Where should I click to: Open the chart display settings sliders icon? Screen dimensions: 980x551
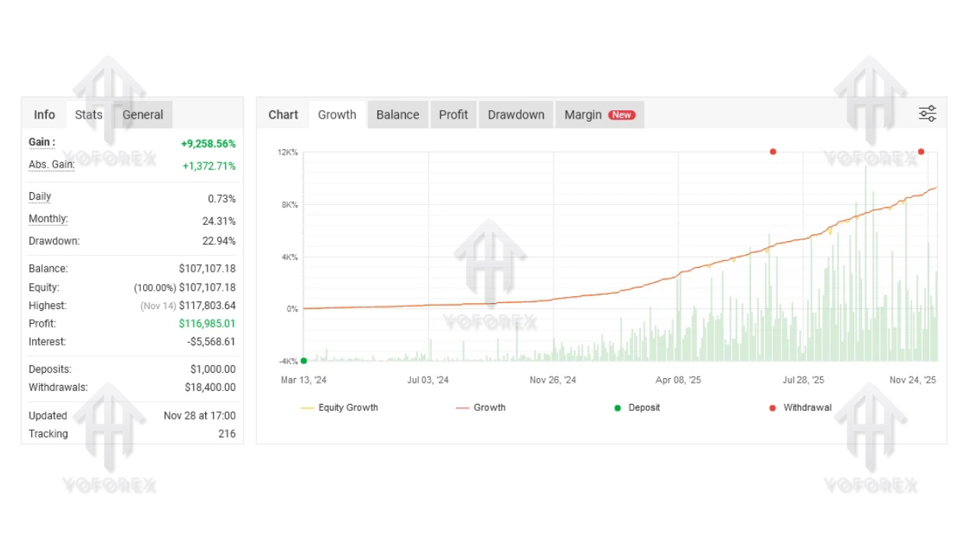pos(927,112)
